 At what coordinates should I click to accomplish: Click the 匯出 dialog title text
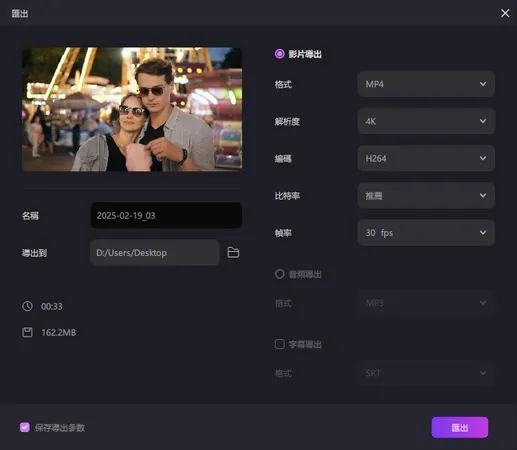pyautogui.click(x=20, y=13)
